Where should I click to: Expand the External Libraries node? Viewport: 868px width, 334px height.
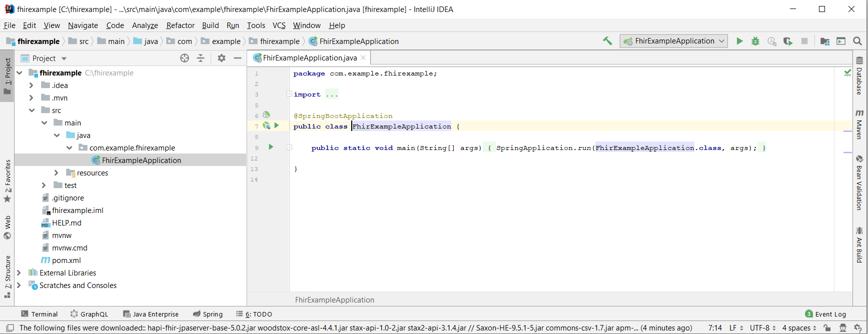pyautogui.click(x=19, y=273)
